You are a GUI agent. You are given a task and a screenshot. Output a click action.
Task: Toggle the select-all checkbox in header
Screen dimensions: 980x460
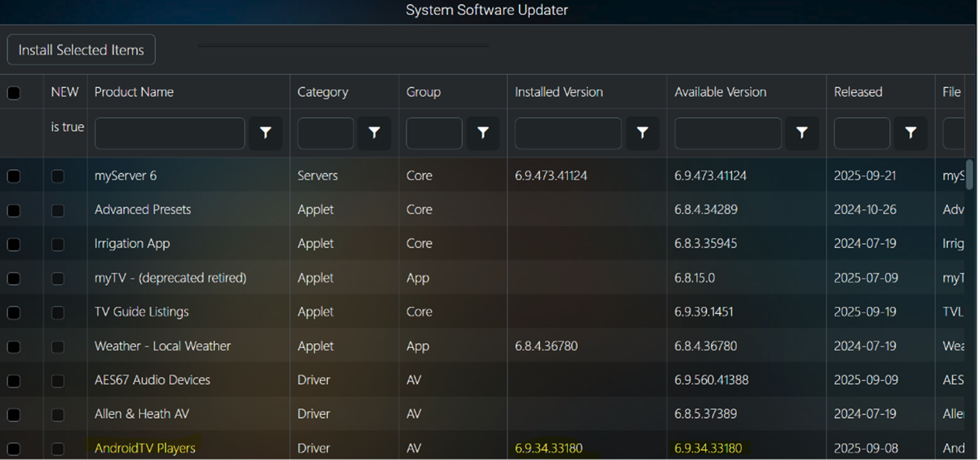tap(14, 93)
